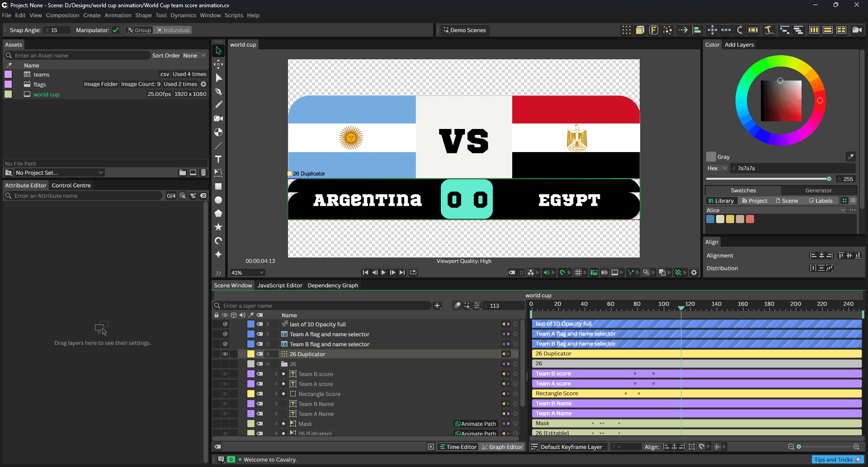
Task: Toggle the Manipulator checkbox
Action: click(116, 30)
